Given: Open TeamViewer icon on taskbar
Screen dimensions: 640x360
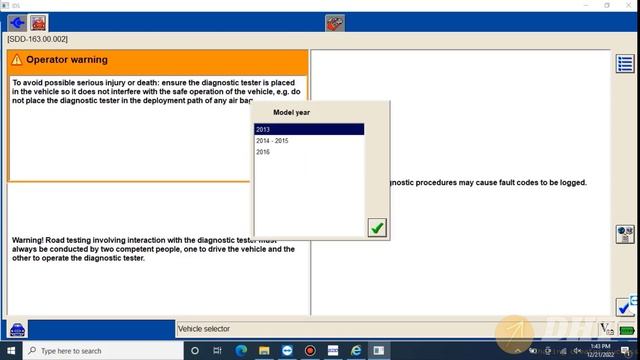Looking at the screenshot, I should tap(287, 351).
